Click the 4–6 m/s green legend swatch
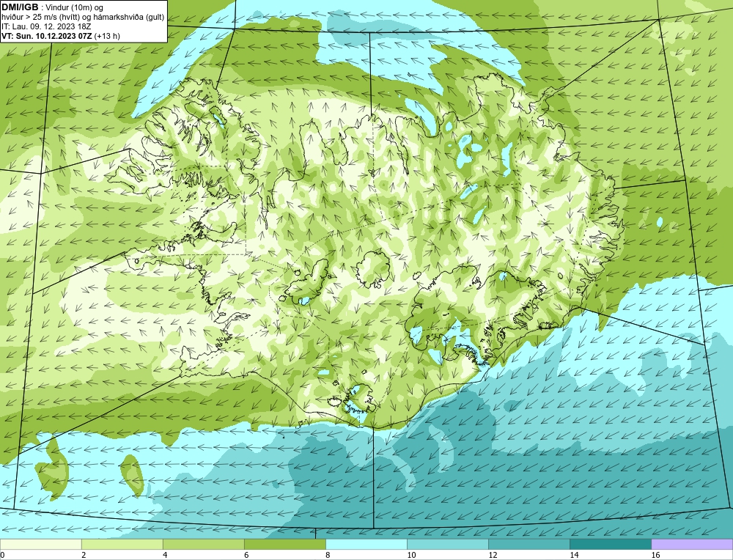This screenshot has height=560, width=733. point(203,544)
